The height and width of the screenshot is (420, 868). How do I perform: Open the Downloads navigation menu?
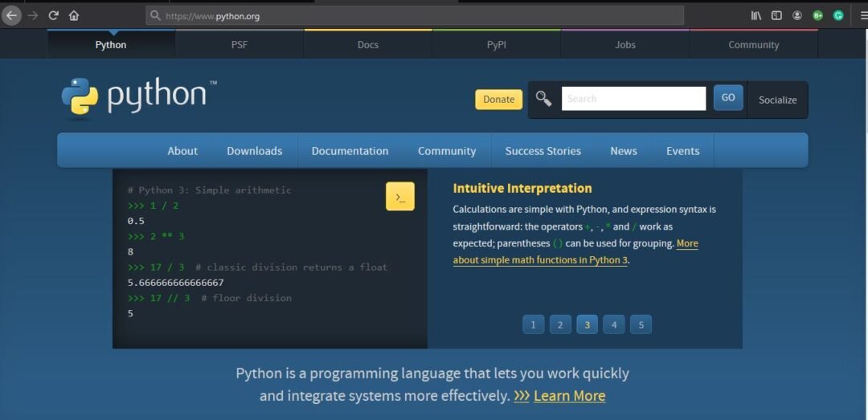pyautogui.click(x=254, y=151)
